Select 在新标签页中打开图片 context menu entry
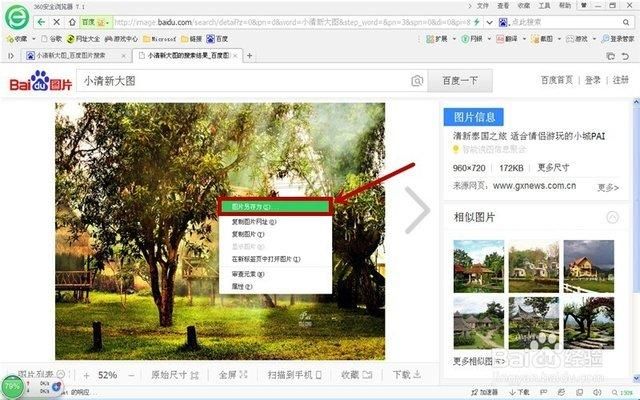Image resolution: width=640 pixels, height=400 pixels. coord(269,259)
